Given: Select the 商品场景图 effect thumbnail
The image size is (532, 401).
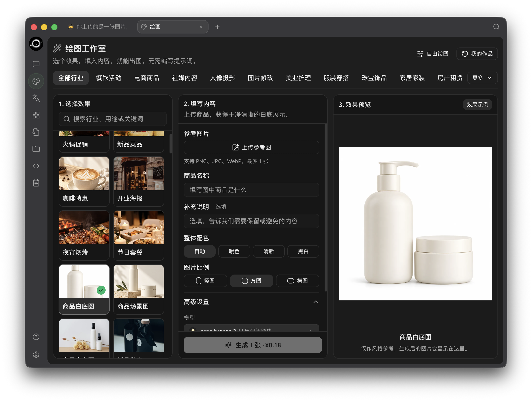Looking at the screenshot, I should [x=139, y=289].
